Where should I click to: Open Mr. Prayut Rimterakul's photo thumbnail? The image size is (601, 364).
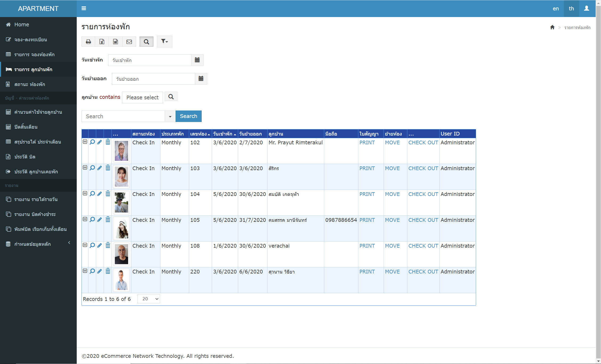click(121, 151)
